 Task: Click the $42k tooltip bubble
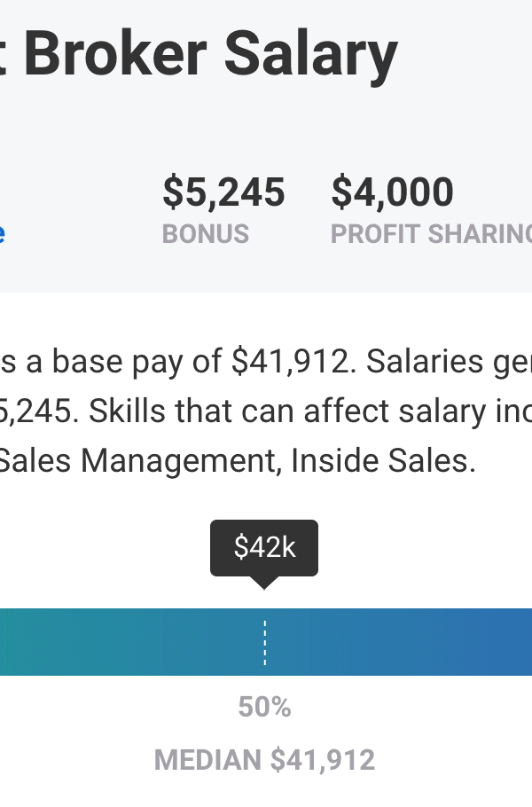click(264, 547)
